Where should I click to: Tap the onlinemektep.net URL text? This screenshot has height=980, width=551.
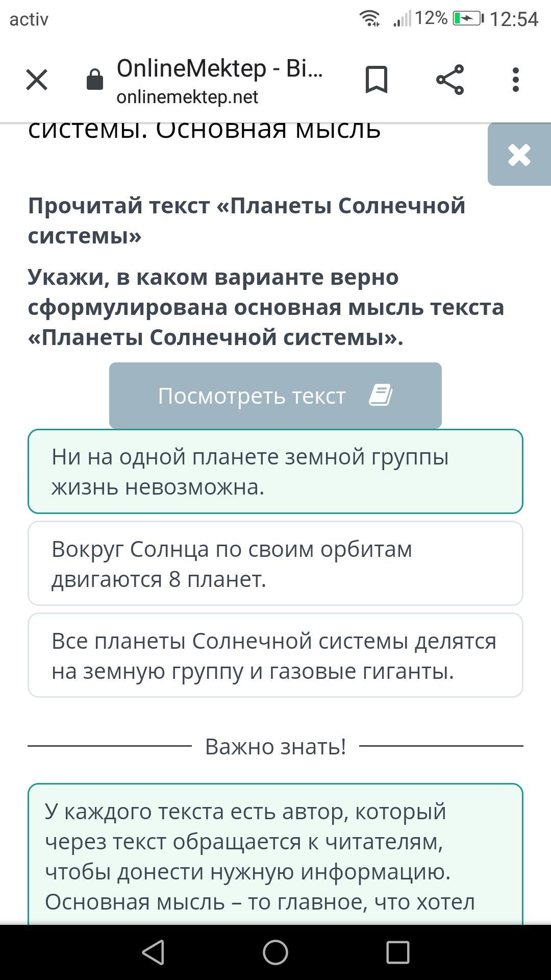[x=187, y=97]
